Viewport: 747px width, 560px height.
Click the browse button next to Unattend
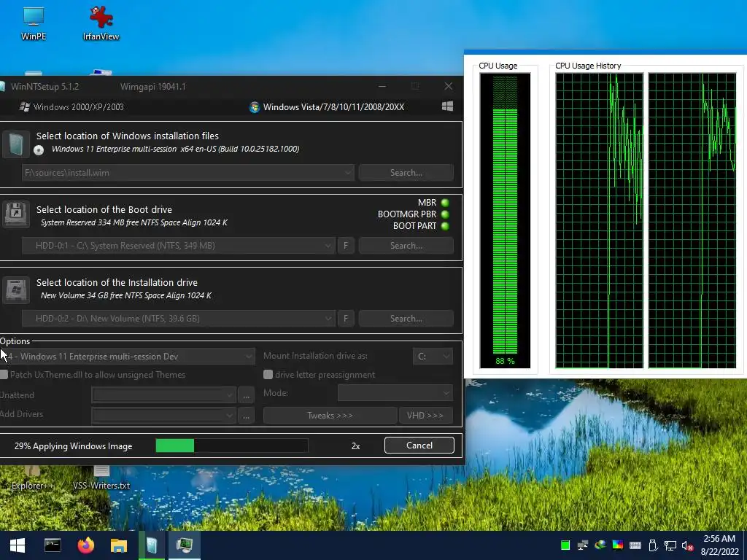click(x=246, y=394)
